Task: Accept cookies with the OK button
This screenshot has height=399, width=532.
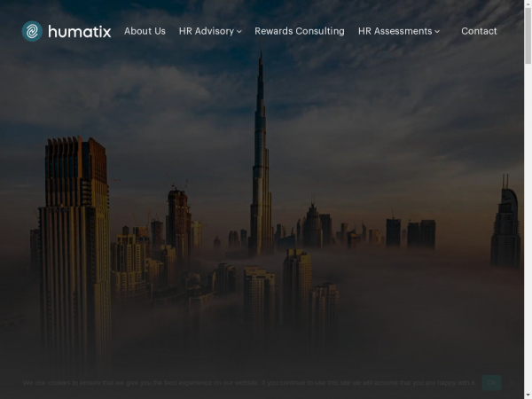Action: coord(491,383)
